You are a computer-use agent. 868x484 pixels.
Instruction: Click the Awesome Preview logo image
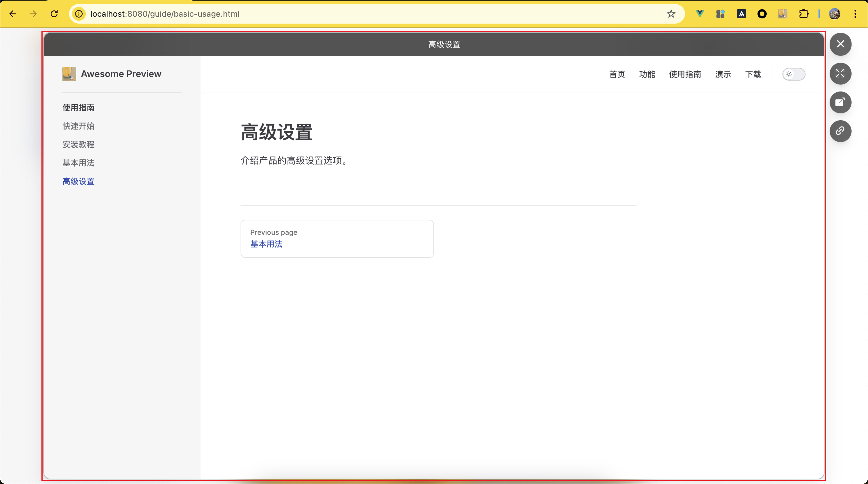69,74
